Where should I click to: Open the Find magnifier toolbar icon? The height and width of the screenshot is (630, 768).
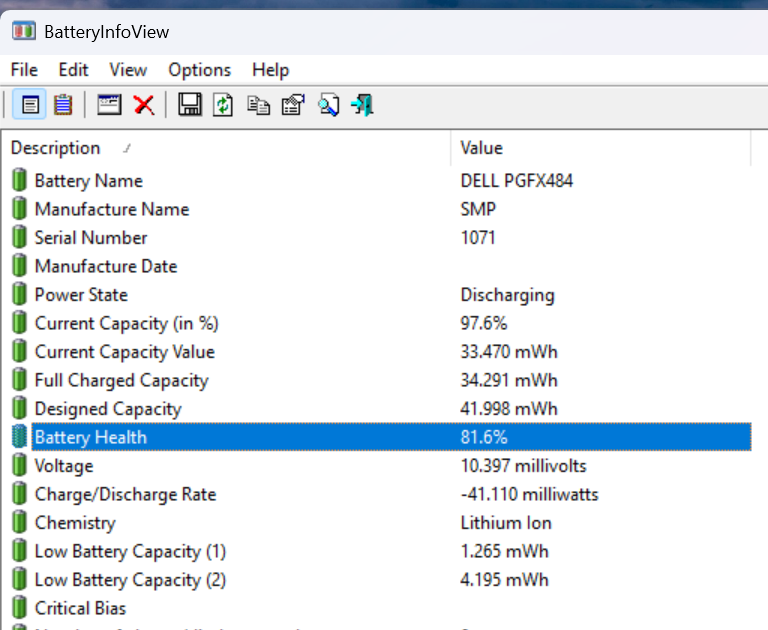328,104
